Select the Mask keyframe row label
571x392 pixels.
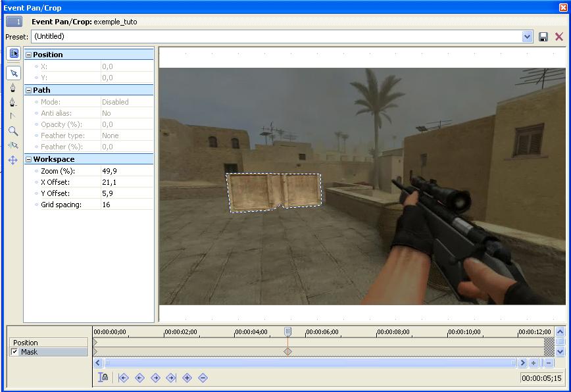pyautogui.click(x=49, y=352)
